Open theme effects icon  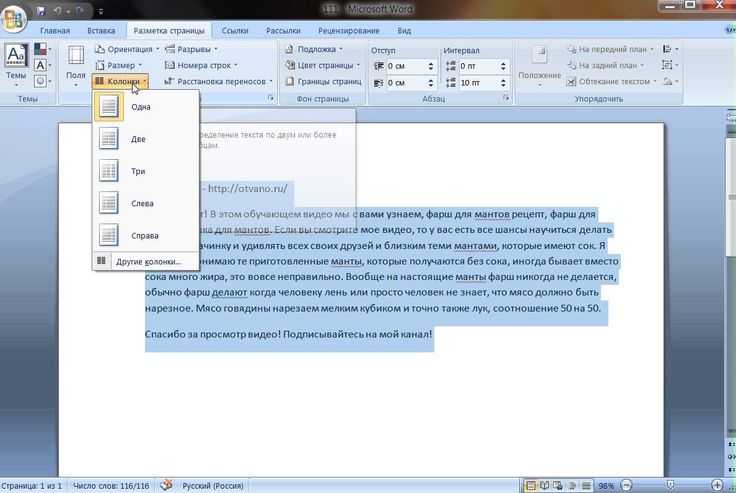click(42, 81)
